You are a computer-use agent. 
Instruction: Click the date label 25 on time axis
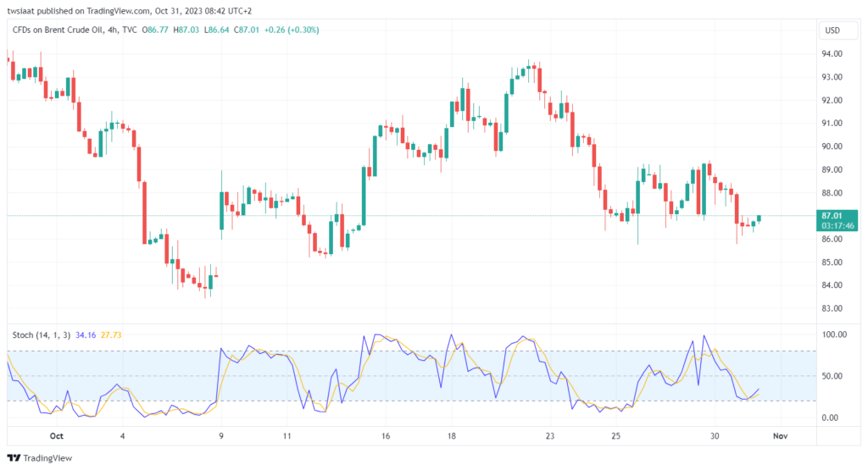(616, 436)
